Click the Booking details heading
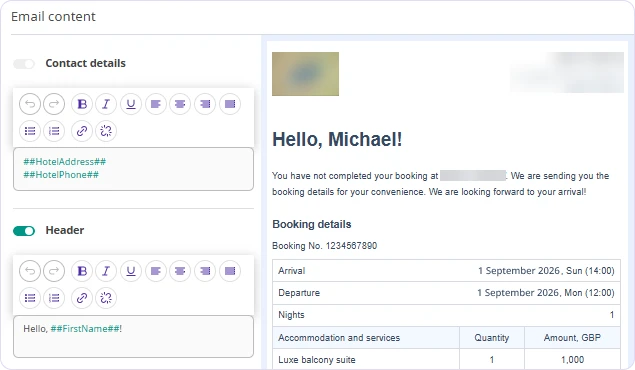 coord(311,224)
